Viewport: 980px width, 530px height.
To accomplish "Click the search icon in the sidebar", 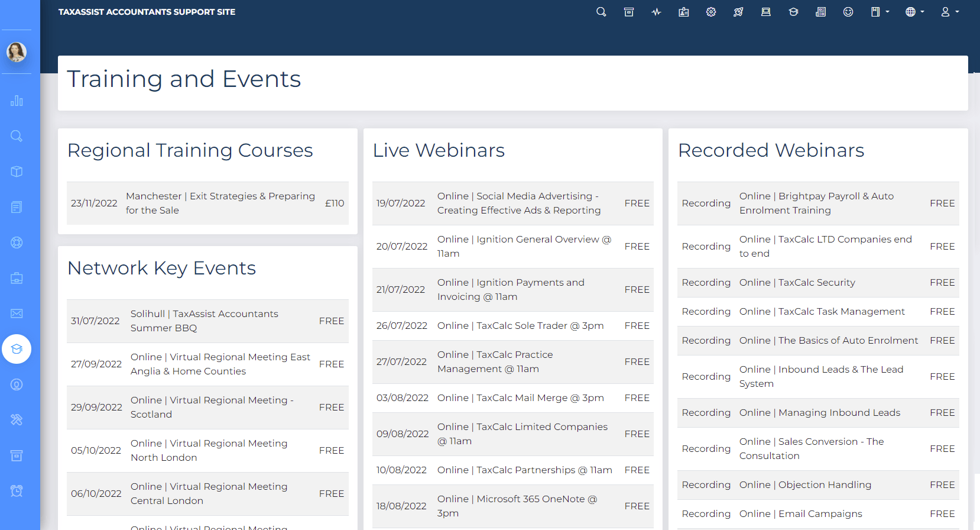I will (x=17, y=136).
